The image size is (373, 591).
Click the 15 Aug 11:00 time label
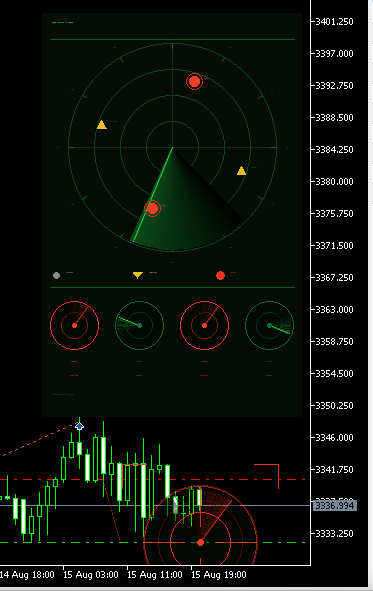(155, 575)
